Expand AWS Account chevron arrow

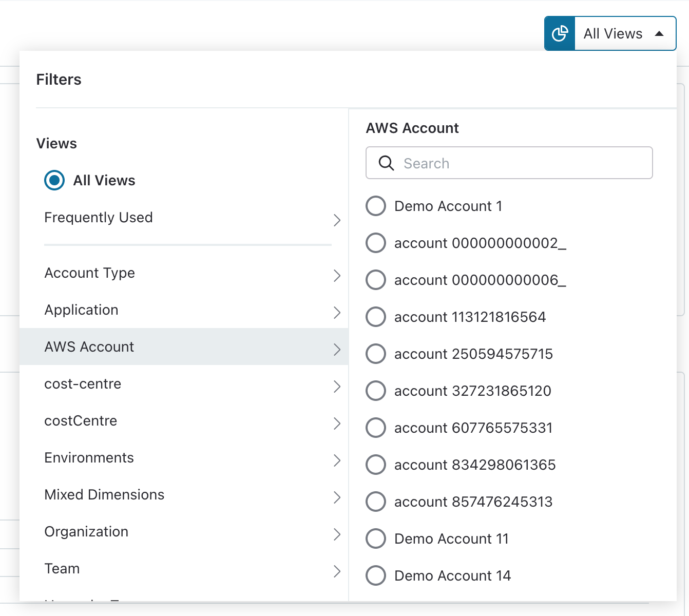point(337,350)
